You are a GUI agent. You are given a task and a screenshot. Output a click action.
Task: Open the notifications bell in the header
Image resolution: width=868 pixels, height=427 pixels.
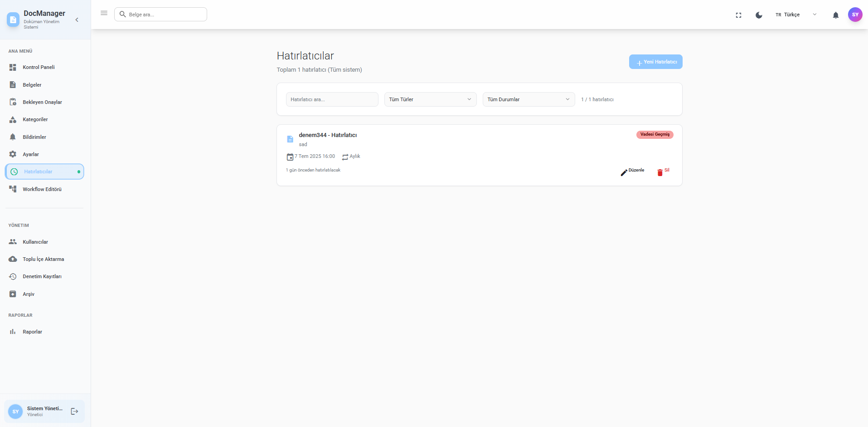pyautogui.click(x=835, y=15)
